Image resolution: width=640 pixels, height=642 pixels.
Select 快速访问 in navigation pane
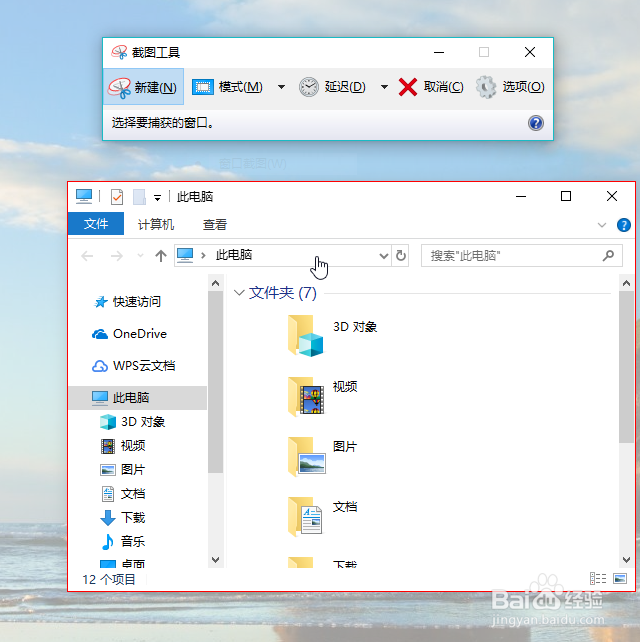pos(127,302)
